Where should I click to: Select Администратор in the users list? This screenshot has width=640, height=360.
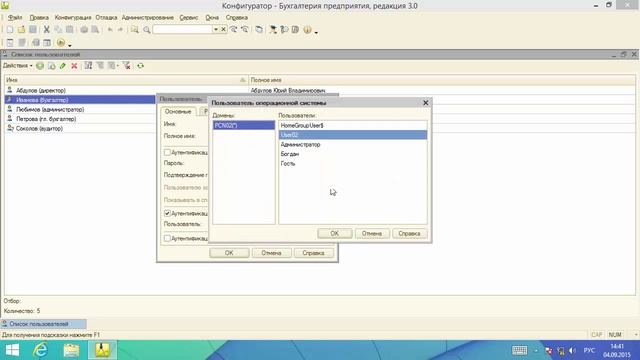click(x=353, y=144)
